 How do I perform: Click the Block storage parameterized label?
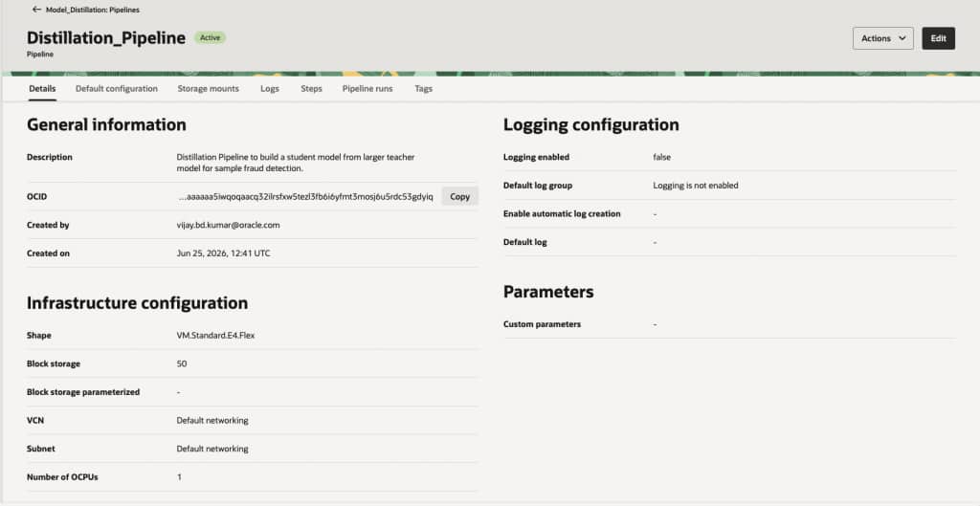(x=83, y=392)
